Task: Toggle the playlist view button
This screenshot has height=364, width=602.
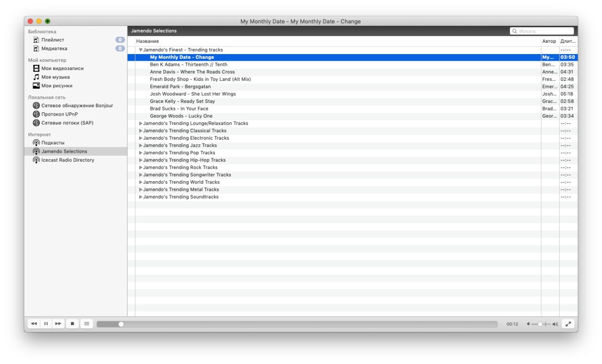Action: 87,324
